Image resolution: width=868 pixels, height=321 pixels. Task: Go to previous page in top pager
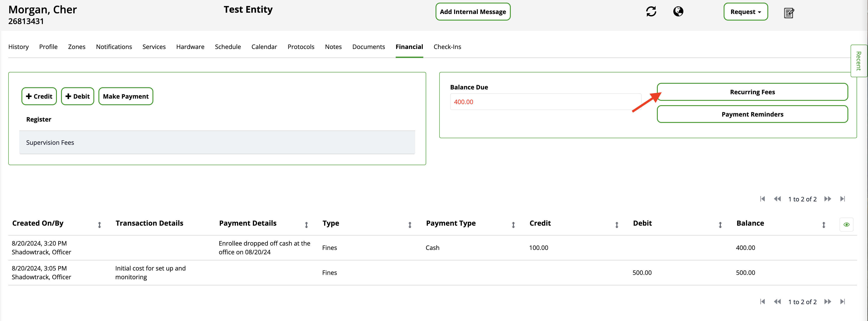click(777, 199)
